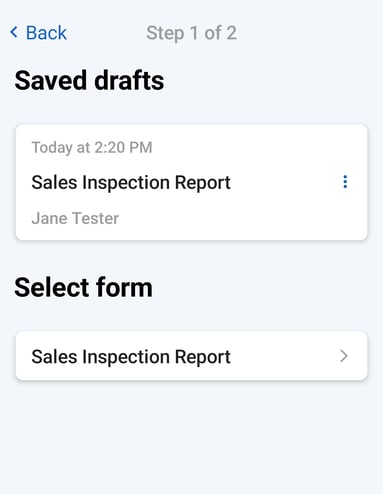Click the form list item title text
The height and width of the screenshot is (494, 383).
point(131,357)
